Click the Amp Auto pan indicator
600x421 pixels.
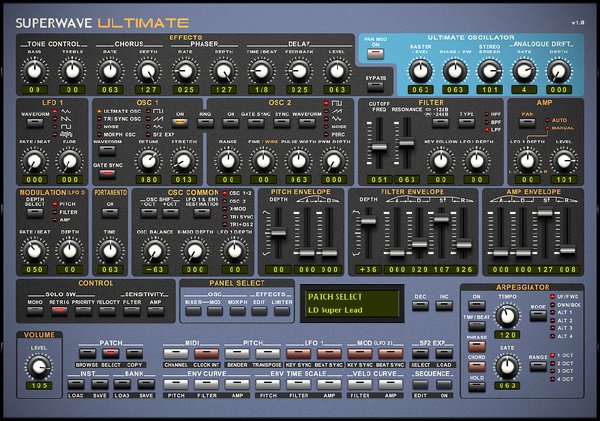[548, 120]
